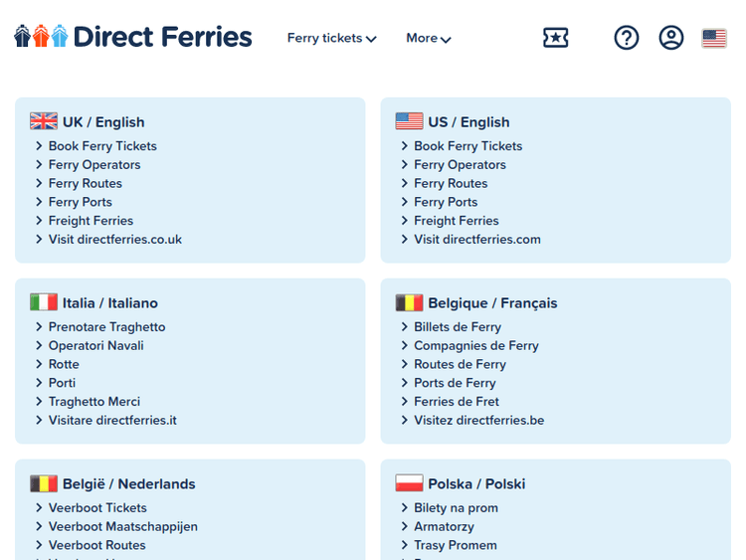Click the Belgium flag beside Belgique / Français
This screenshot has width=746, height=560.
click(409, 302)
